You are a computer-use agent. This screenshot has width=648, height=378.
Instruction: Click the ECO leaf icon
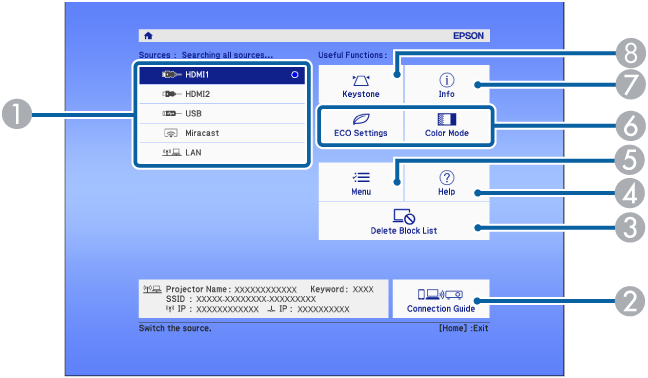point(361,119)
